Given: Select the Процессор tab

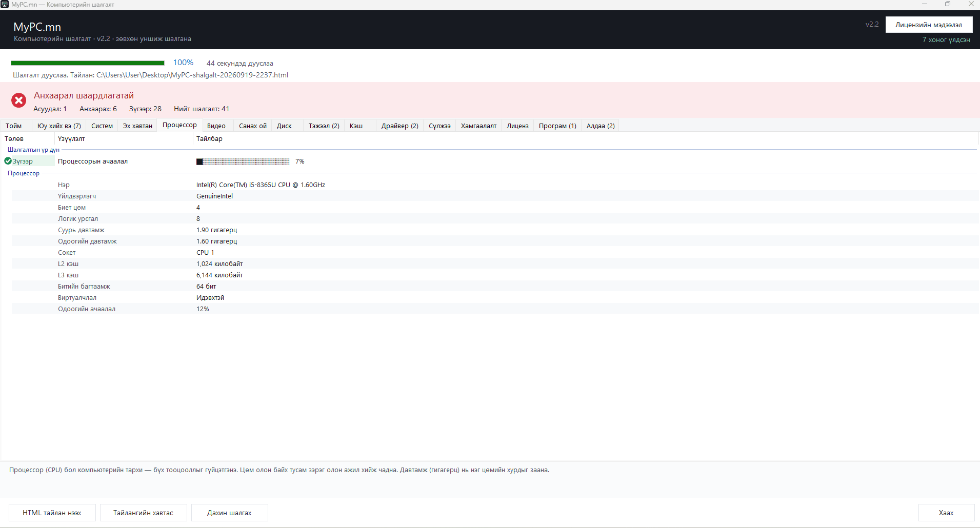Looking at the screenshot, I should (x=179, y=125).
